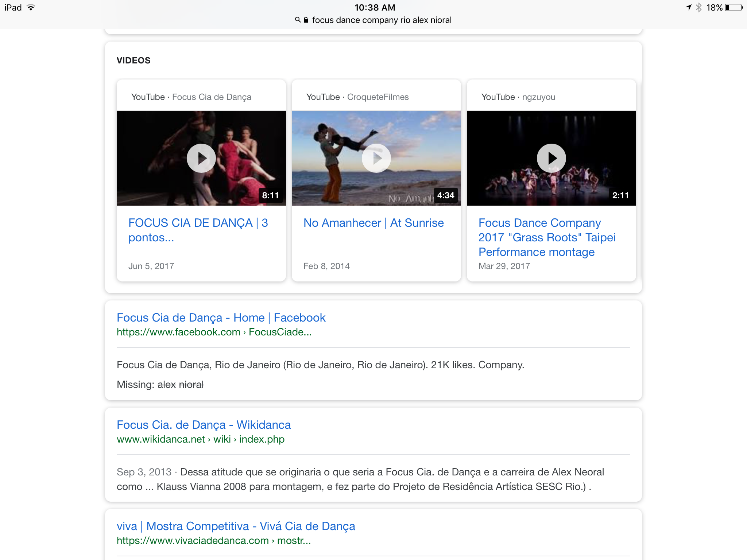This screenshot has height=560, width=747.
Task: Tap 'YouTube · CroqueteFilmes' source label
Action: (357, 97)
